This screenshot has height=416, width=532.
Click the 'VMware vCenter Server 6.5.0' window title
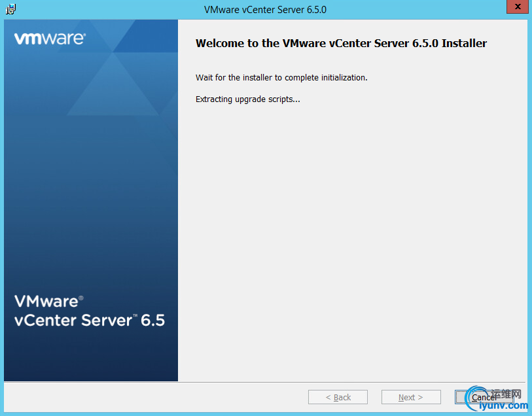[x=265, y=10]
